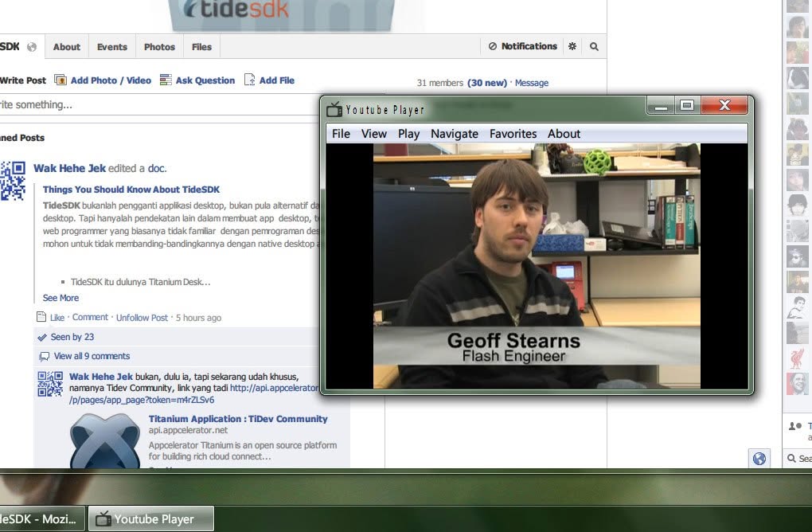The image size is (812, 532).
Task: Click Wak Hehe Jek QR avatar on post
Action: click(13, 181)
